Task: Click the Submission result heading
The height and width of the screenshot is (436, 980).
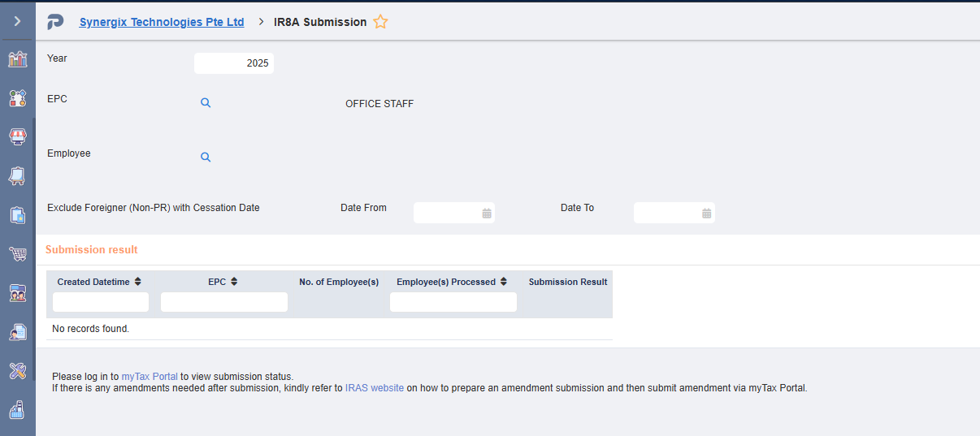Action: pos(92,250)
